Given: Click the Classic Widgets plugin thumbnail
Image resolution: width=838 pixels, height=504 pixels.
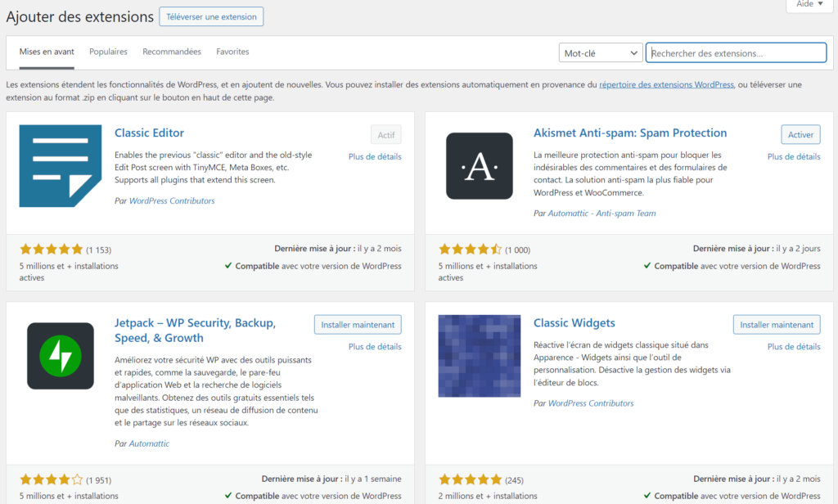Looking at the screenshot, I should 480,356.
